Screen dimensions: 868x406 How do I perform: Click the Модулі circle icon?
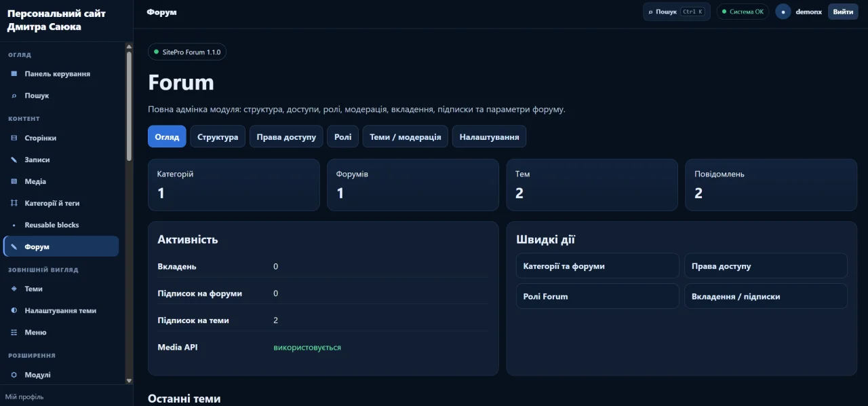[14, 375]
